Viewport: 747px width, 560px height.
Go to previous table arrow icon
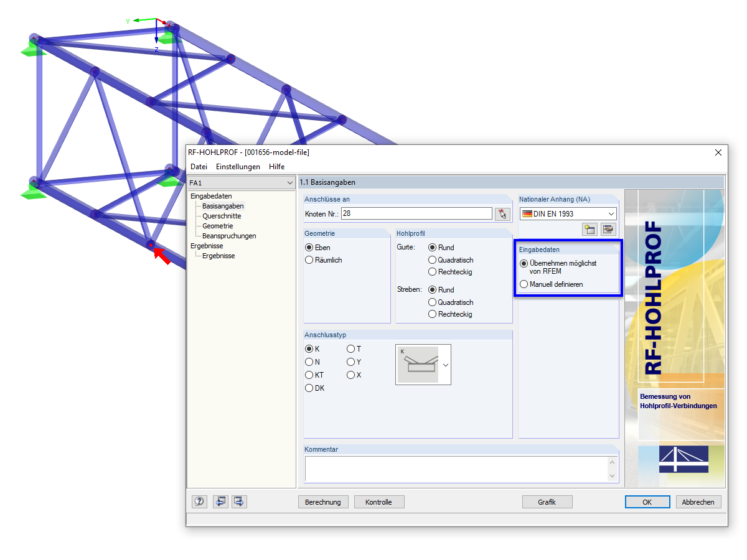click(x=220, y=502)
